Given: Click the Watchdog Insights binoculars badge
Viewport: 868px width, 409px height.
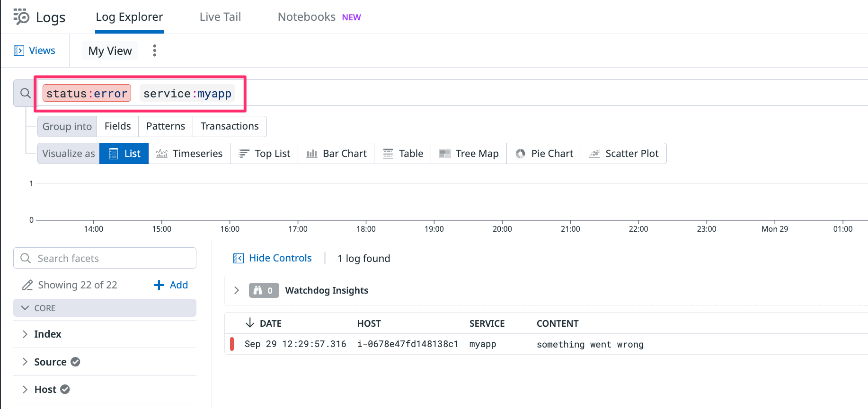Looking at the screenshot, I should pos(264,290).
